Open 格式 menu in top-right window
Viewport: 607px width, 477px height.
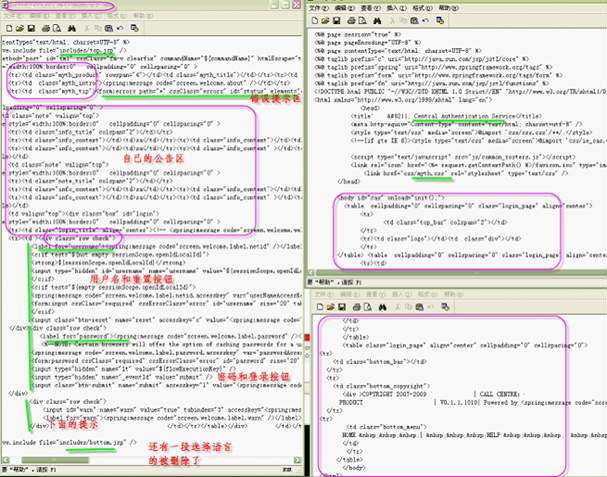click(x=422, y=8)
